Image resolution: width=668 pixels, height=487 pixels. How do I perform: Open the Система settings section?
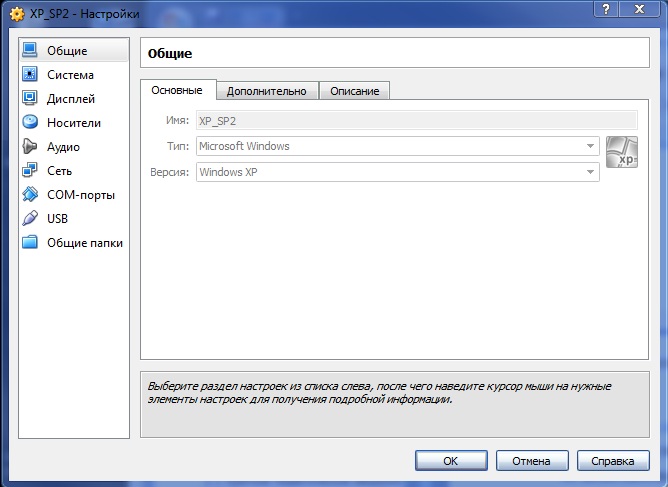tap(74, 75)
